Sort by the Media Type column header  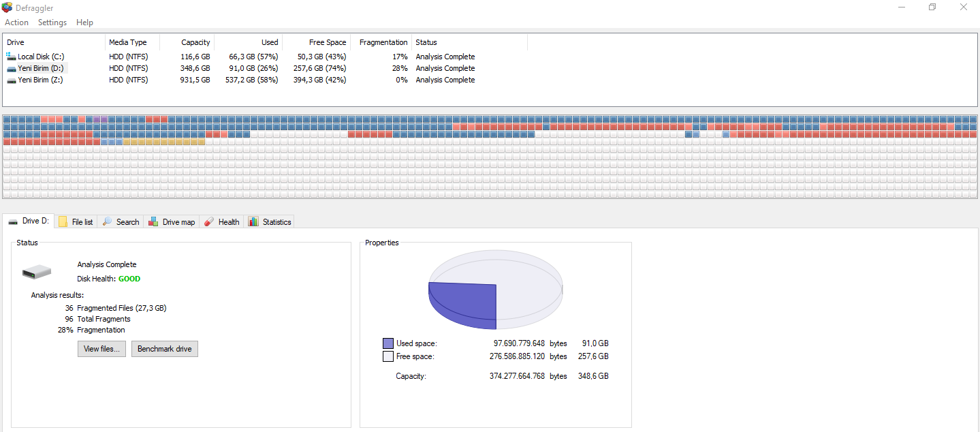(x=132, y=42)
